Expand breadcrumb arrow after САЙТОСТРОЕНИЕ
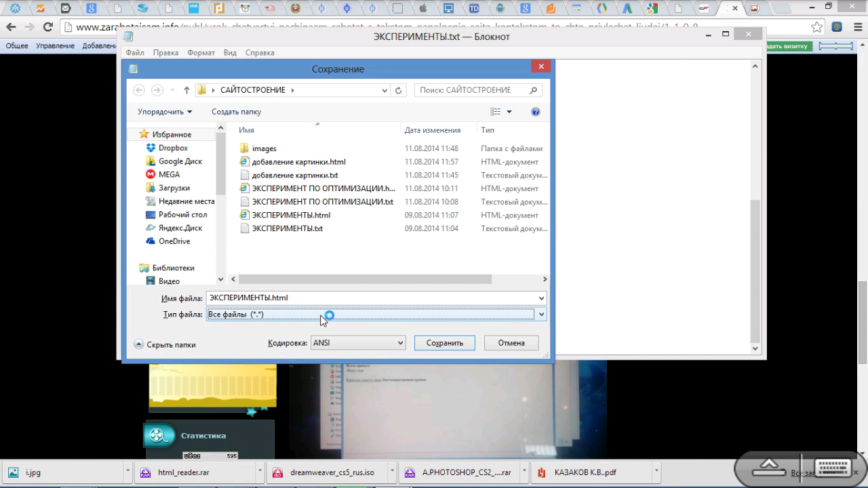This screenshot has width=868, height=488. (292, 90)
